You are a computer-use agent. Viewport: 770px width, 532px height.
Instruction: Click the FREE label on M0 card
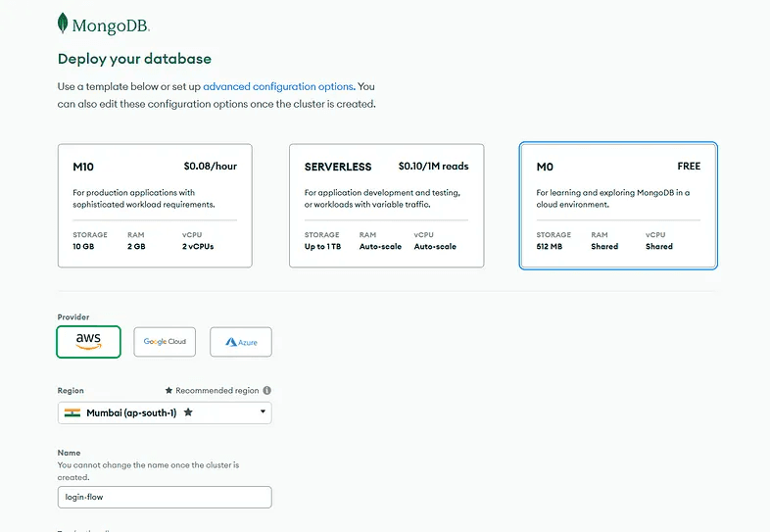689,166
